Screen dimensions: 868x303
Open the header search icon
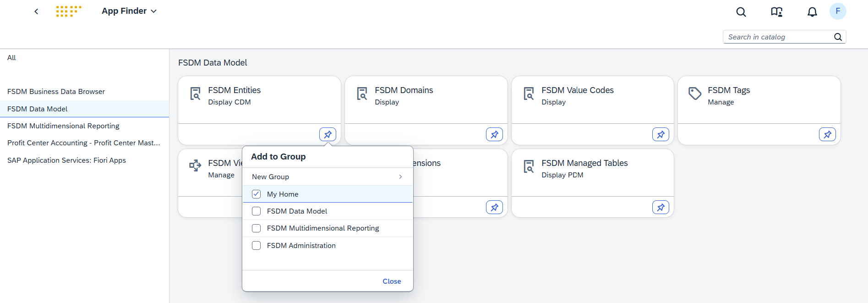(741, 12)
